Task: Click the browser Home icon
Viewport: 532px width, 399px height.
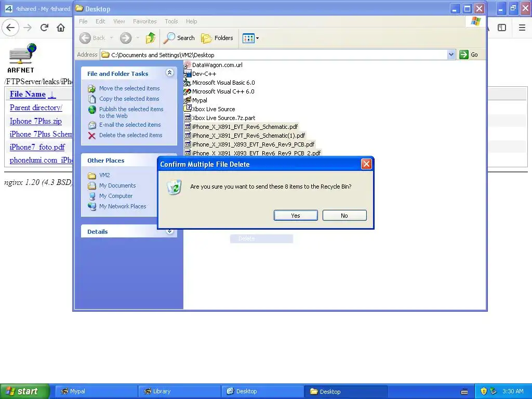Action: (x=61, y=28)
